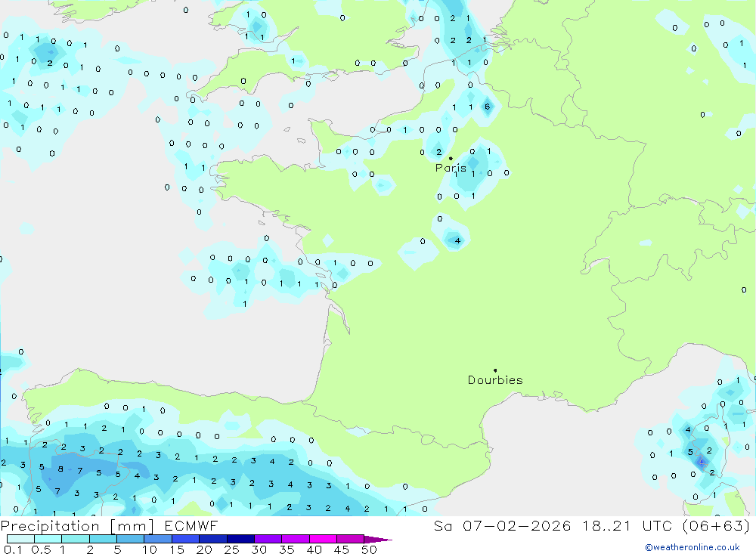Viewport: 756px width, 554px height.
Task: Pick the 1–2 mm legend swatch
Action: (76, 539)
